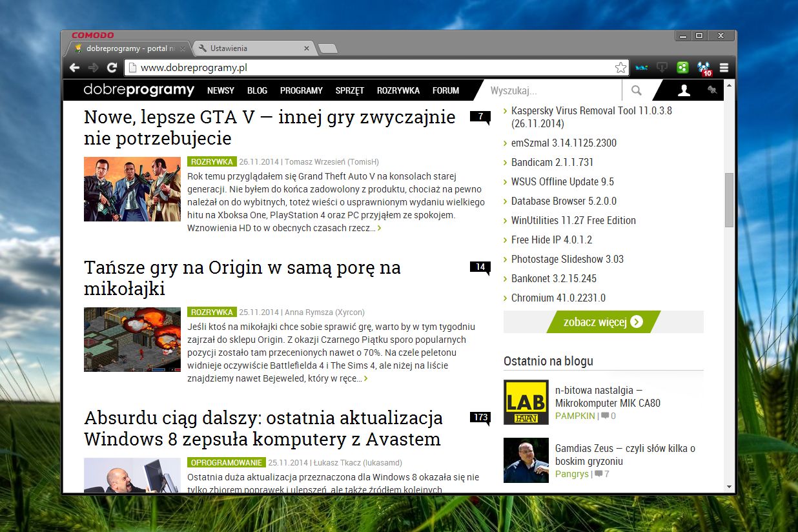Open the browser hamburger menu
798x532 pixels.
(x=724, y=67)
